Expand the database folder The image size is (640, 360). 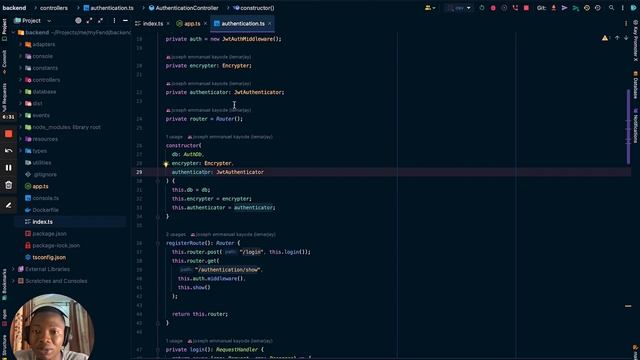pos(20,91)
